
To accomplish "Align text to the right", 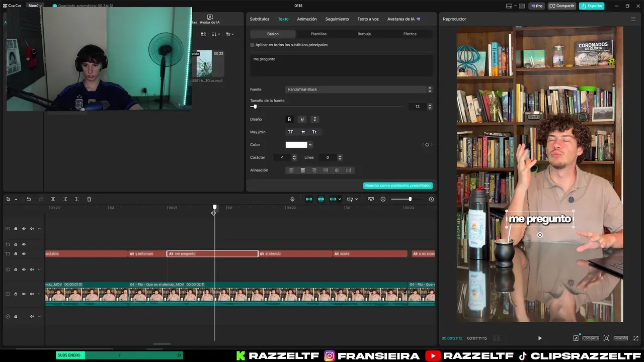I will 314,170.
